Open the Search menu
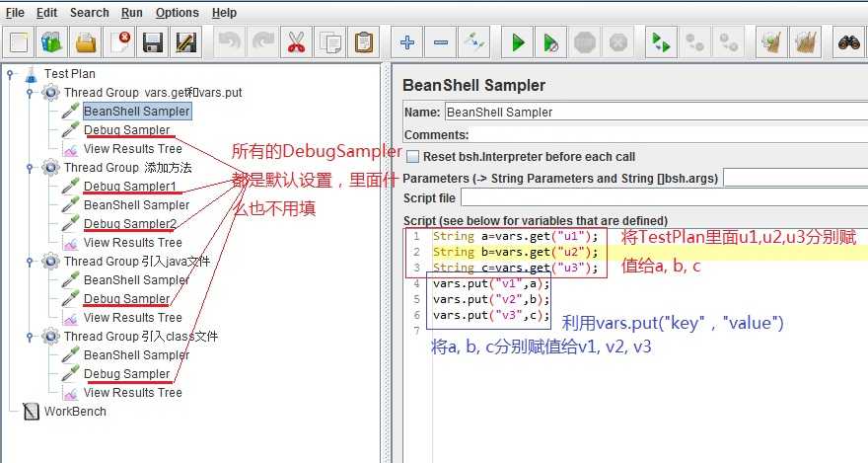The image size is (868, 463). tap(89, 13)
